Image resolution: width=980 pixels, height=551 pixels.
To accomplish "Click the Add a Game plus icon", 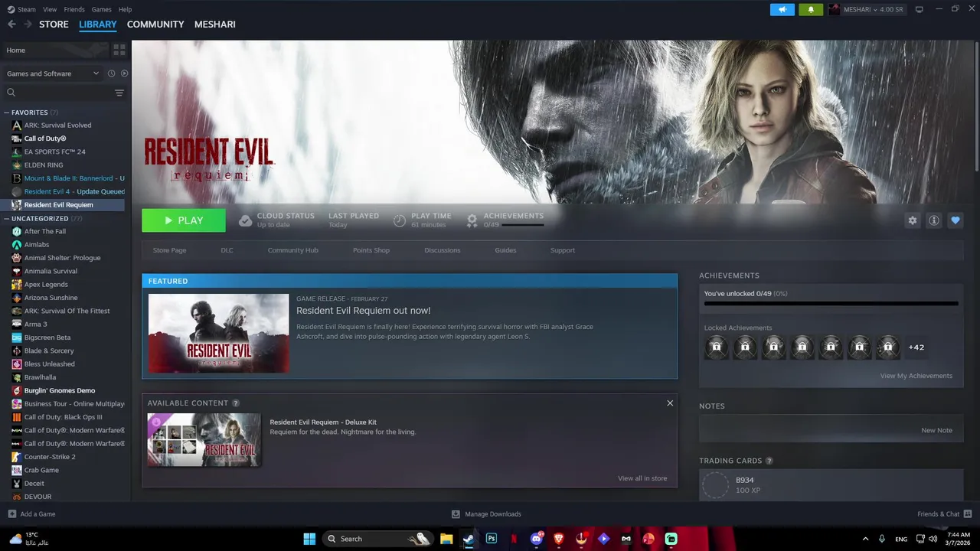I will (11, 514).
